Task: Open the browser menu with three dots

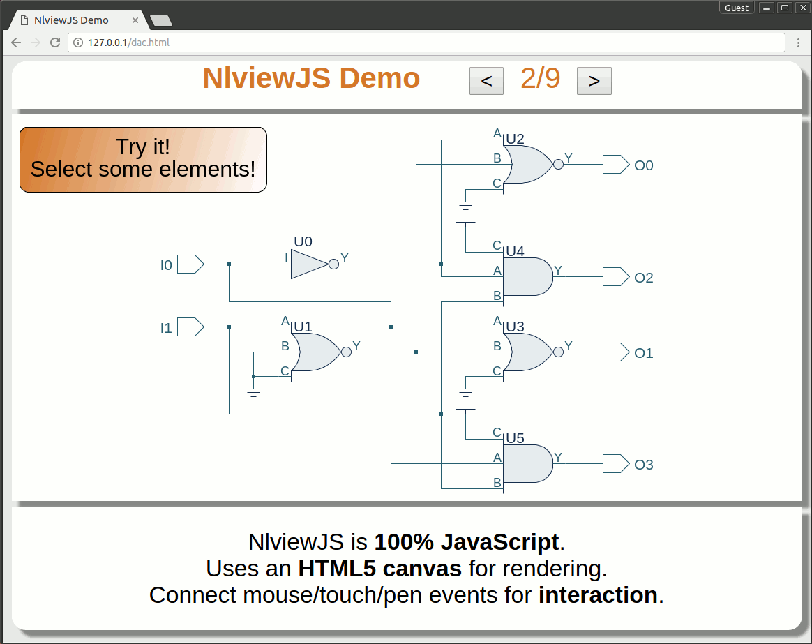Action: pos(798,43)
